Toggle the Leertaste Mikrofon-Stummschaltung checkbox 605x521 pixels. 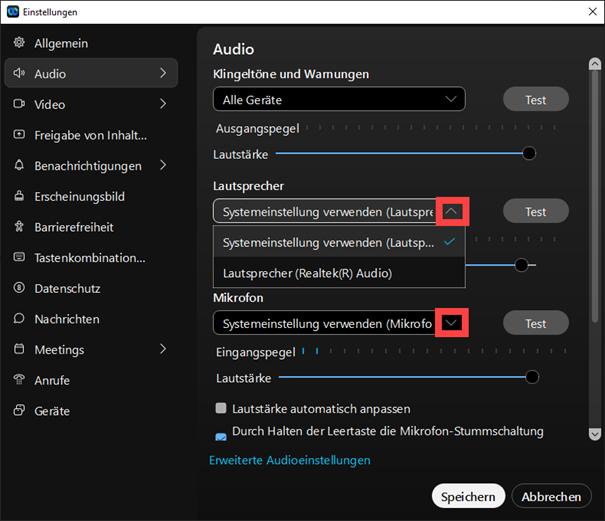point(221,436)
